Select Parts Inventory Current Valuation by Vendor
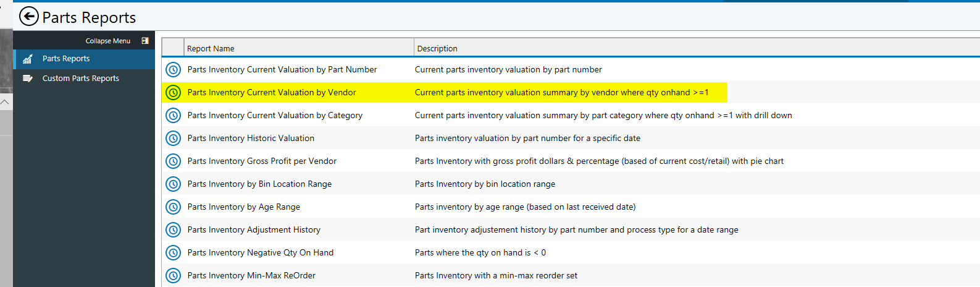The image size is (980, 287). 272,92
